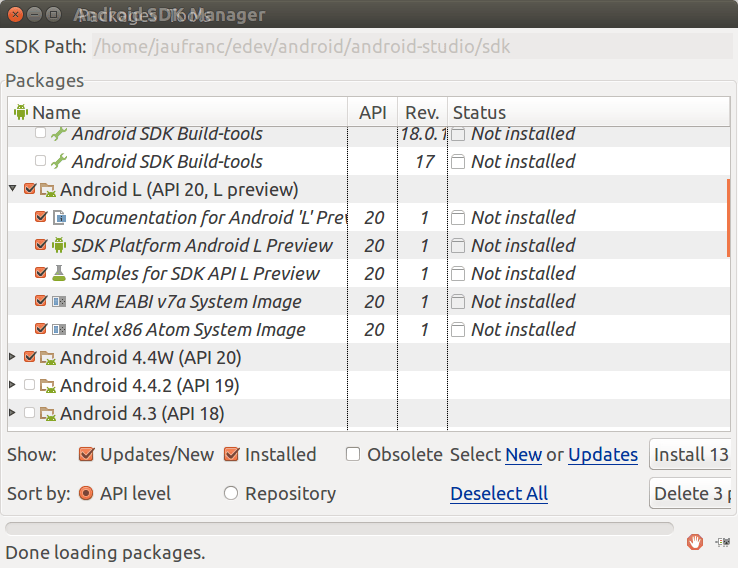Screen dimensions: 738x568
Task: Expand the Android 4.4.2 (API 19) group
Action: (13, 385)
